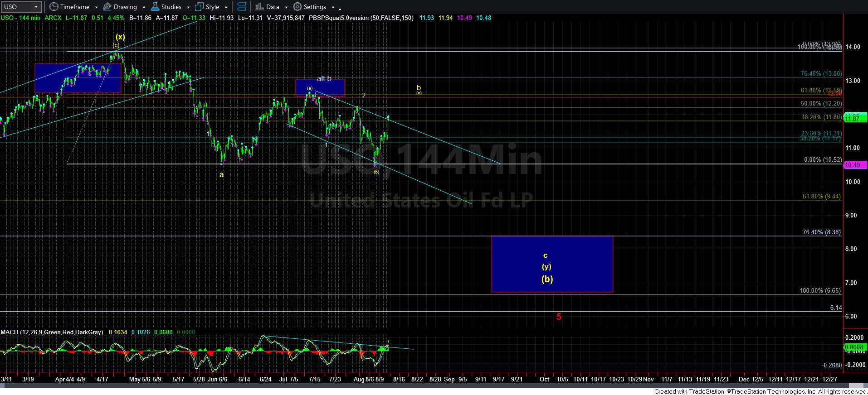
Task: Click the yellow wave 'b' label near 8/22
Action: pos(419,87)
